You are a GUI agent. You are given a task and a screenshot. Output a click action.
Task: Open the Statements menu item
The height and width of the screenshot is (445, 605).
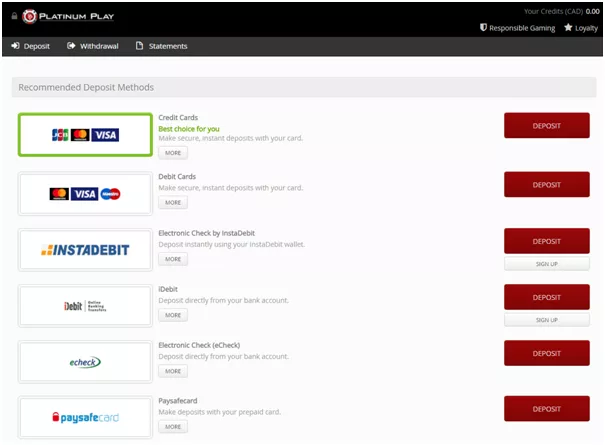[x=161, y=46]
